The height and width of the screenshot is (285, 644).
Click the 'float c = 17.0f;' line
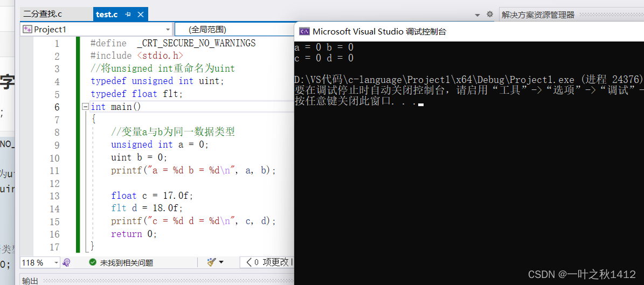(151, 196)
